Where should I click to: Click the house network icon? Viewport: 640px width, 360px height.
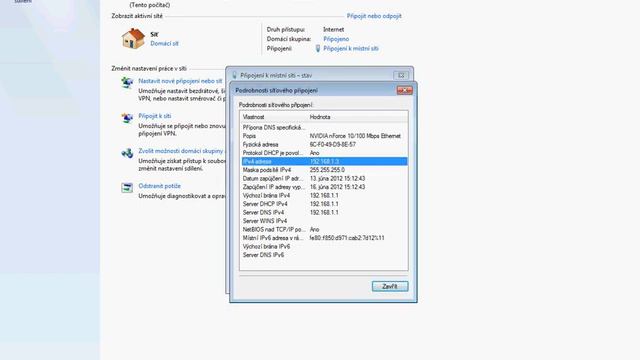coord(133,39)
